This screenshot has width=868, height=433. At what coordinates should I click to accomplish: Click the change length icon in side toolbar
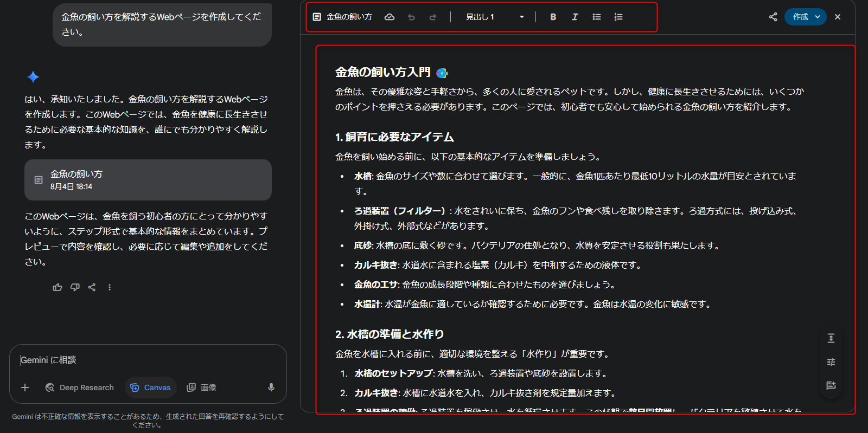tap(831, 338)
